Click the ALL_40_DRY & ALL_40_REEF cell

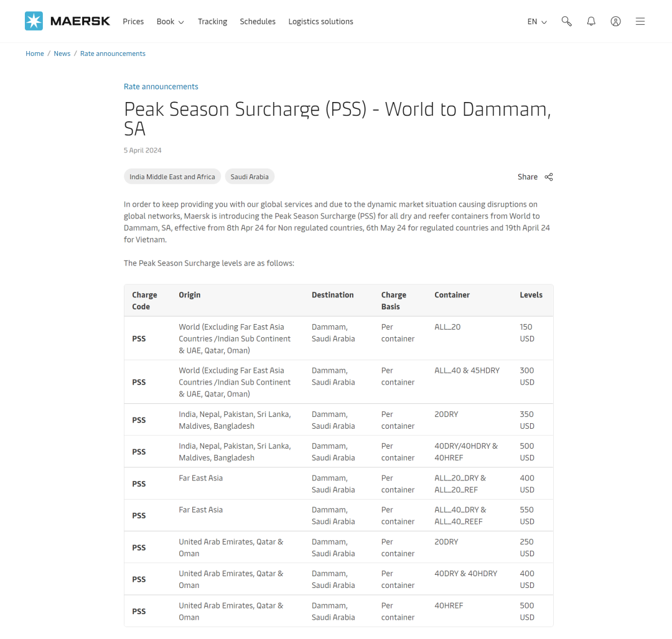(x=460, y=516)
